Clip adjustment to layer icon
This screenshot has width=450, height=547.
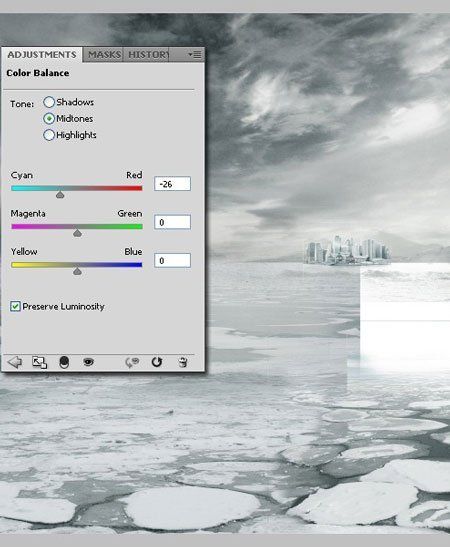pos(64,362)
